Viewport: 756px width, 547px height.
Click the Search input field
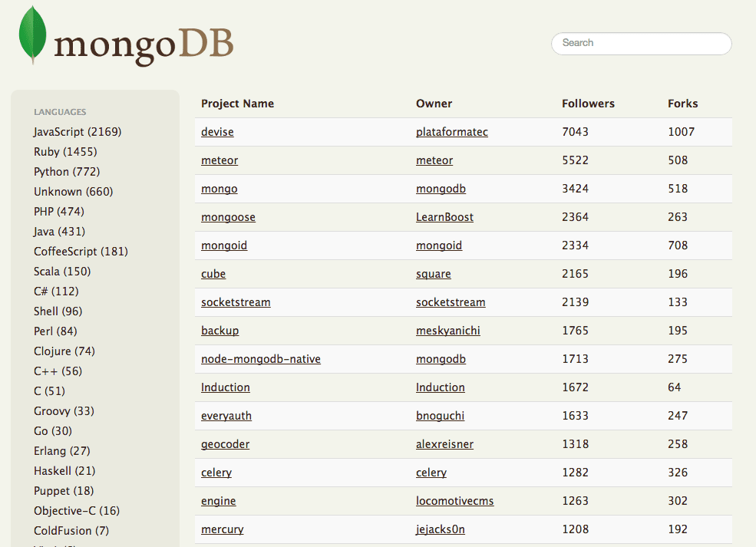pos(641,44)
